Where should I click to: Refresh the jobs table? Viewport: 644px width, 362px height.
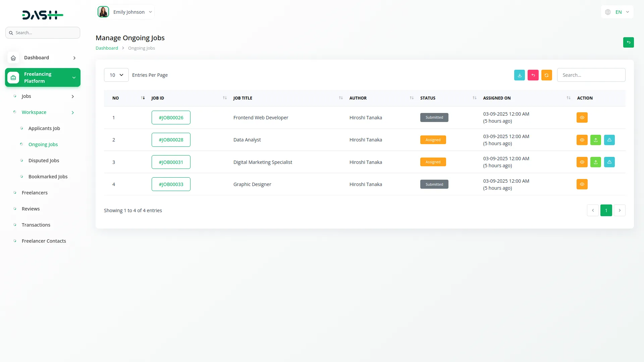click(547, 75)
